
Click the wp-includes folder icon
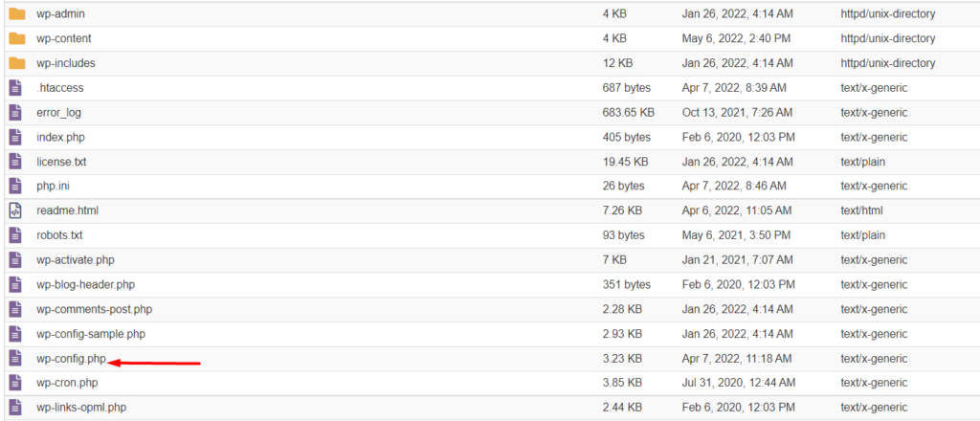(x=16, y=63)
